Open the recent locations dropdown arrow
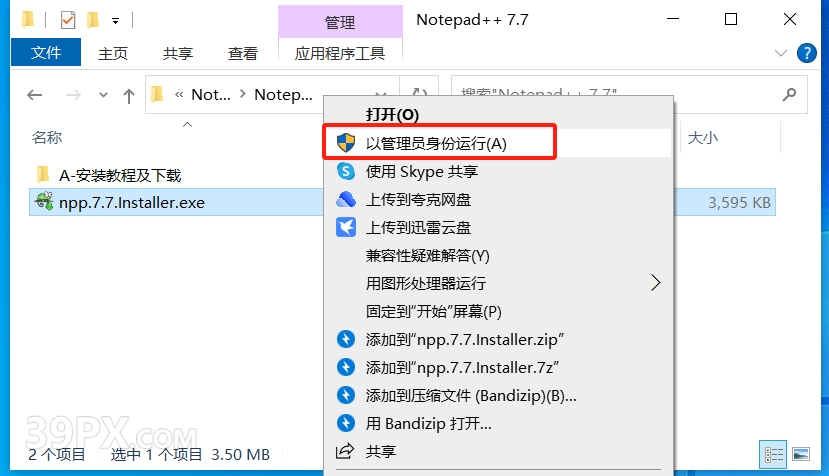This screenshot has width=829, height=476. pos(104,95)
